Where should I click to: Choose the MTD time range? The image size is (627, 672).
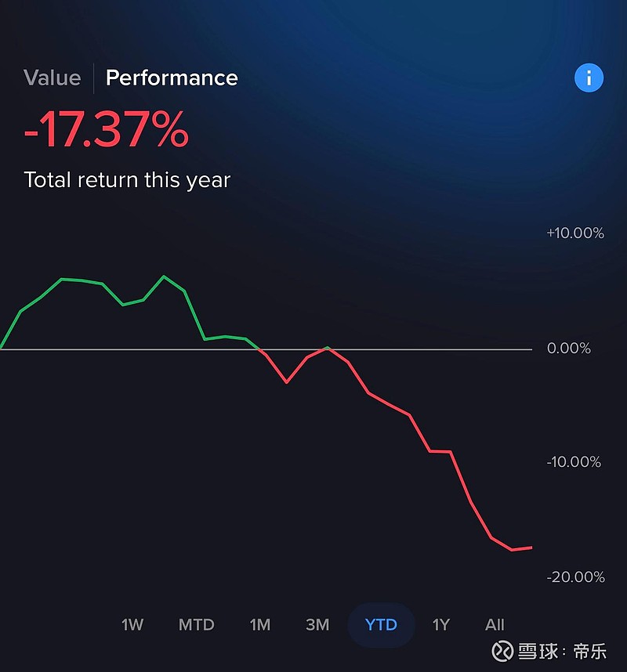[x=196, y=625]
